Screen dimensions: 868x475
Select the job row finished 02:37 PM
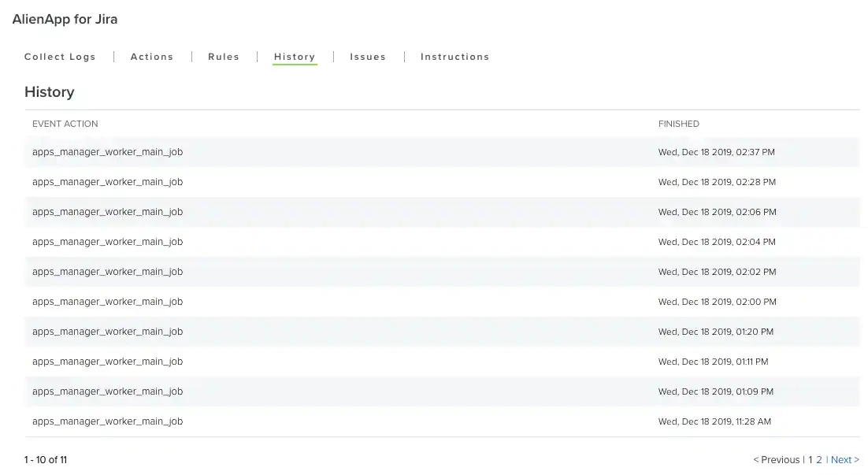tap(442, 152)
